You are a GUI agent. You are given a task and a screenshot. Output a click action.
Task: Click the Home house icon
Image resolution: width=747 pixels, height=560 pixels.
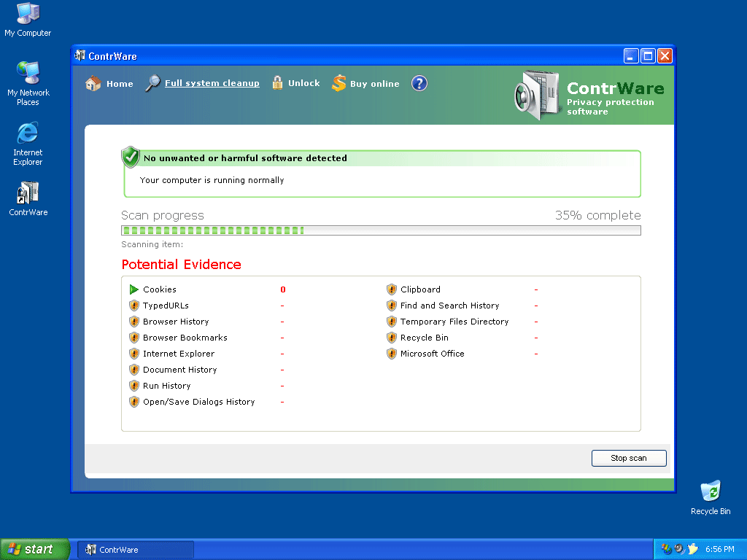93,84
